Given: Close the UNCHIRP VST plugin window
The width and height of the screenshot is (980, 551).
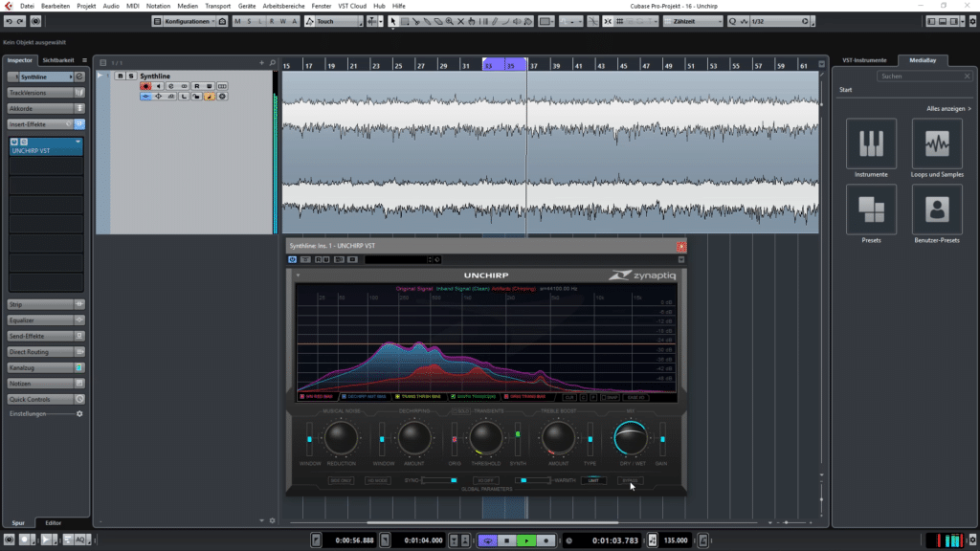Looking at the screenshot, I should coord(681,247).
